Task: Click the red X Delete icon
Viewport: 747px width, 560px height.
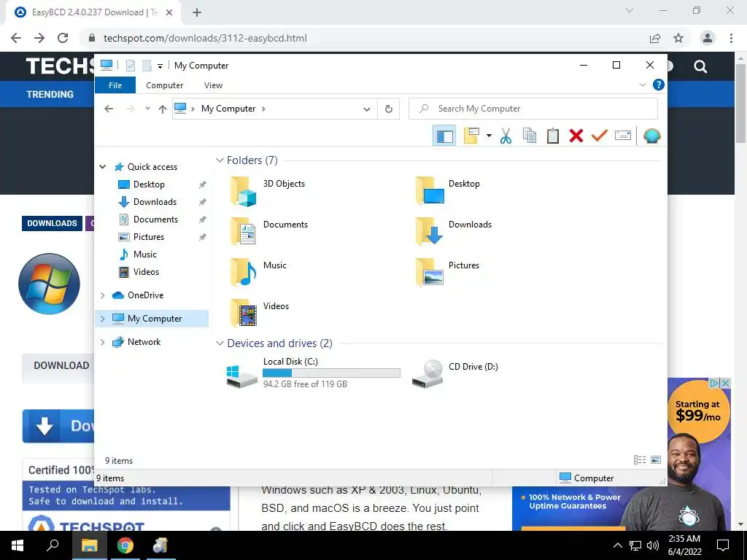Action: point(576,136)
